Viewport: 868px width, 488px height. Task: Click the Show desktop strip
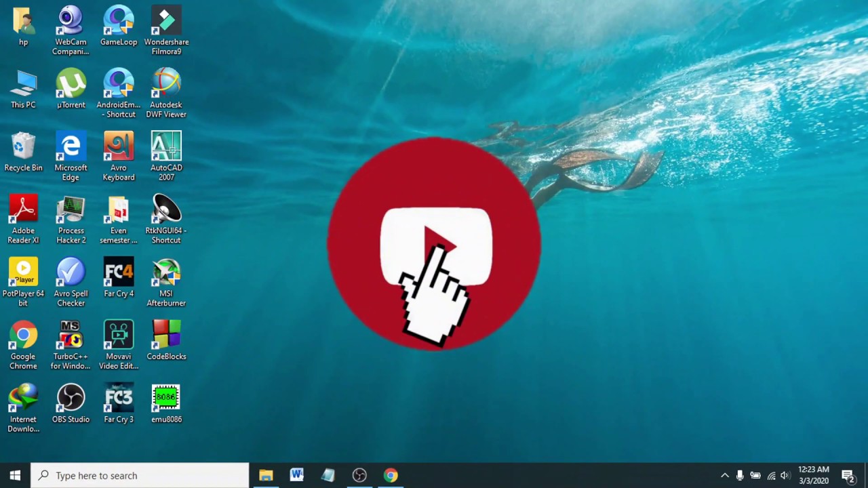point(866,475)
